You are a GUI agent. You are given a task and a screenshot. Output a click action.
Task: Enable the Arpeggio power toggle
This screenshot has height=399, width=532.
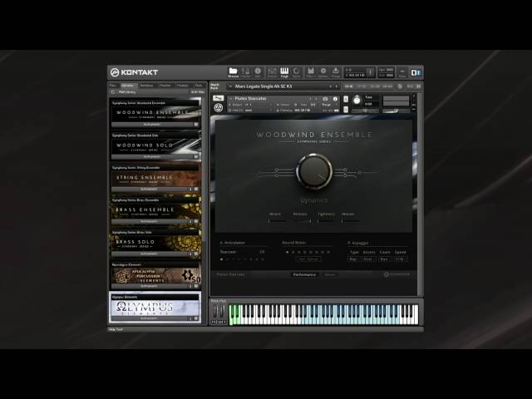(349, 243)
